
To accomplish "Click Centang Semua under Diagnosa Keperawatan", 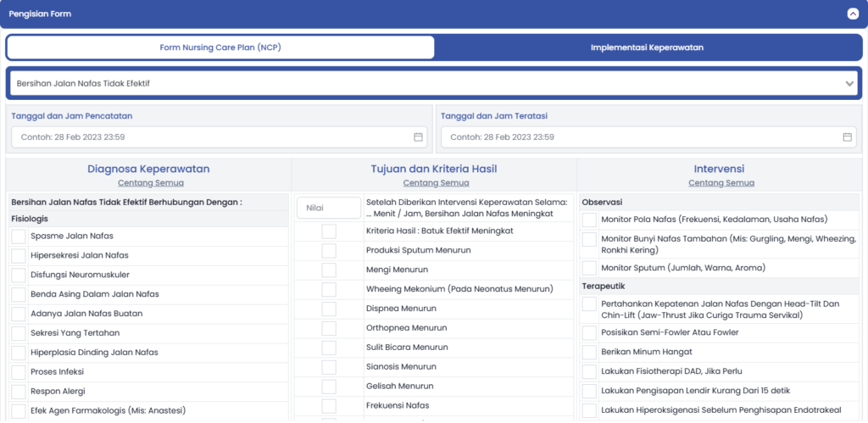I will coord(149,182).
